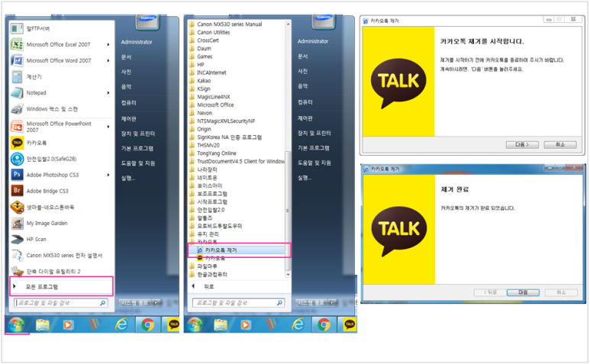Open the HP Scan icon
This screenshot has height=364, width=590.
click(17, 239)
